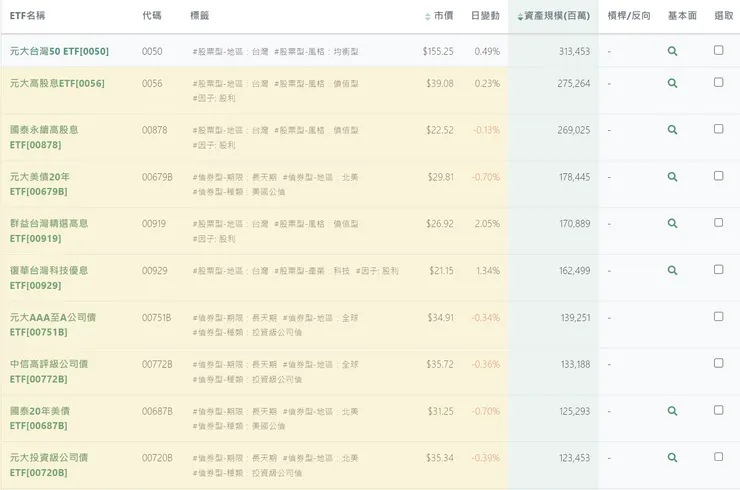Open magnifier icon for 復華台灣科技優息 00929
This screenshot has height=490, width=740.
(x=672, y=271)
